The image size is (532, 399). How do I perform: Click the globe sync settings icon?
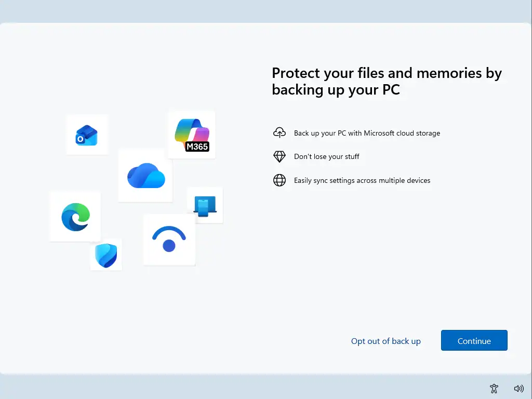[x=280, y=180]
